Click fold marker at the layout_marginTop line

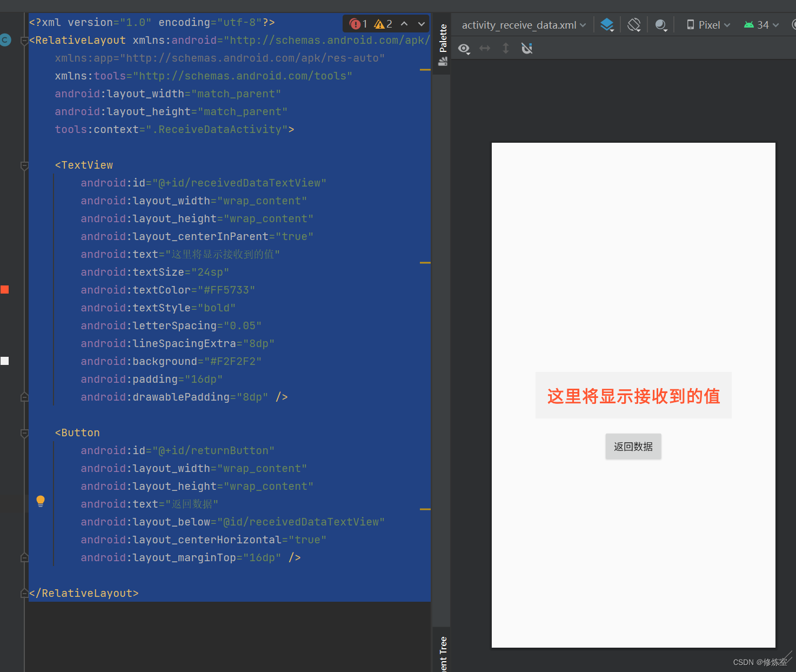[24, 557]
